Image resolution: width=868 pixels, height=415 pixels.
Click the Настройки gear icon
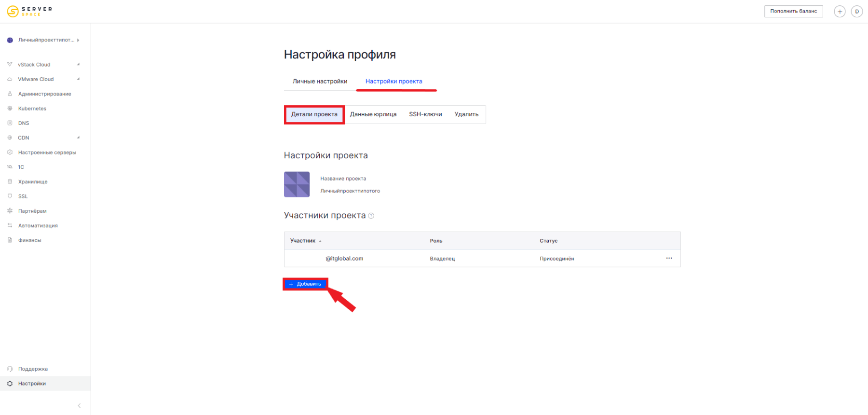pyautogui.click(x=10, y=384)
